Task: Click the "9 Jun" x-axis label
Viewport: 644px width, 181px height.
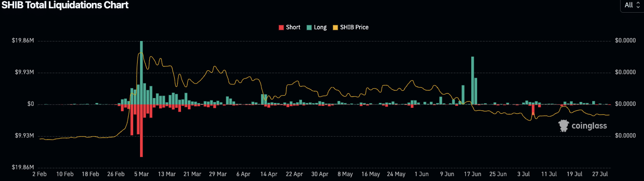Action: point(447,174)
